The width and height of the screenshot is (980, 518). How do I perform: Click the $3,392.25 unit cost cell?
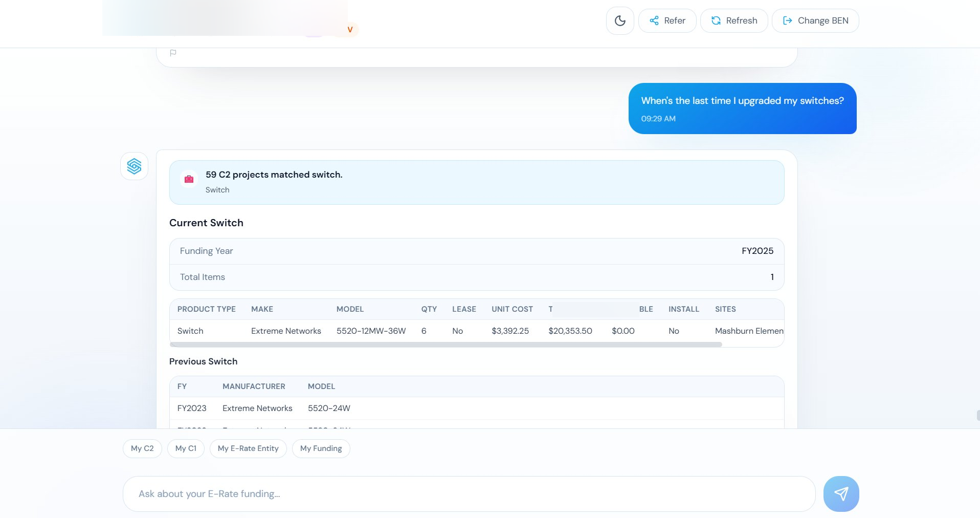click(x=510, y=331)
